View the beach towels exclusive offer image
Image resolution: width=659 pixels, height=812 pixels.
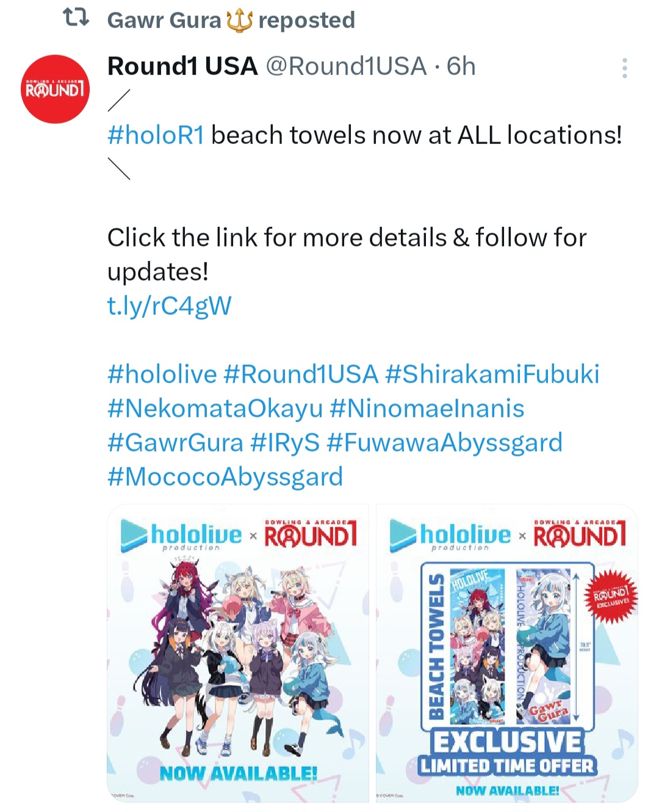(507, 653)
